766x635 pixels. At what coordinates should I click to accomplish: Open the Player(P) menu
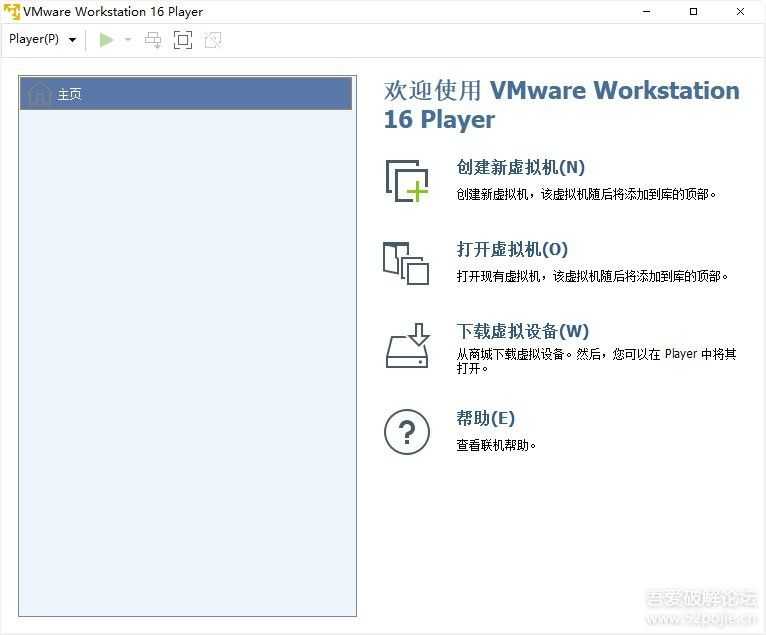click(42, 40)
